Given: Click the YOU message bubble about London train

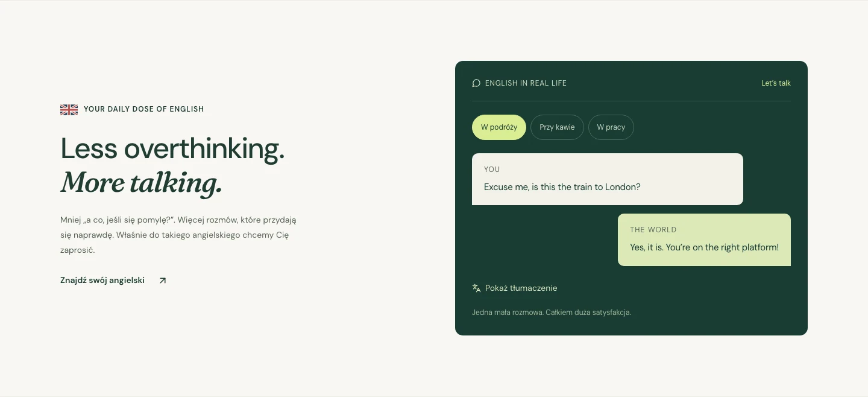Looking at the screenshot, I should [x=608, y=179].
